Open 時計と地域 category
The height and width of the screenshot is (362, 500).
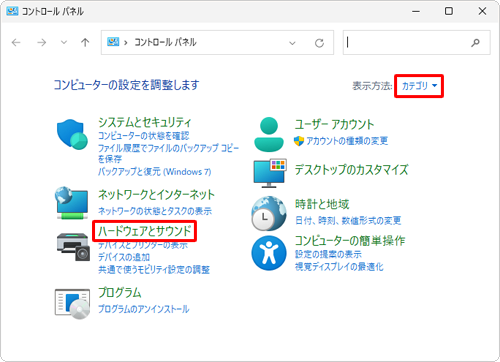(322, 204)
